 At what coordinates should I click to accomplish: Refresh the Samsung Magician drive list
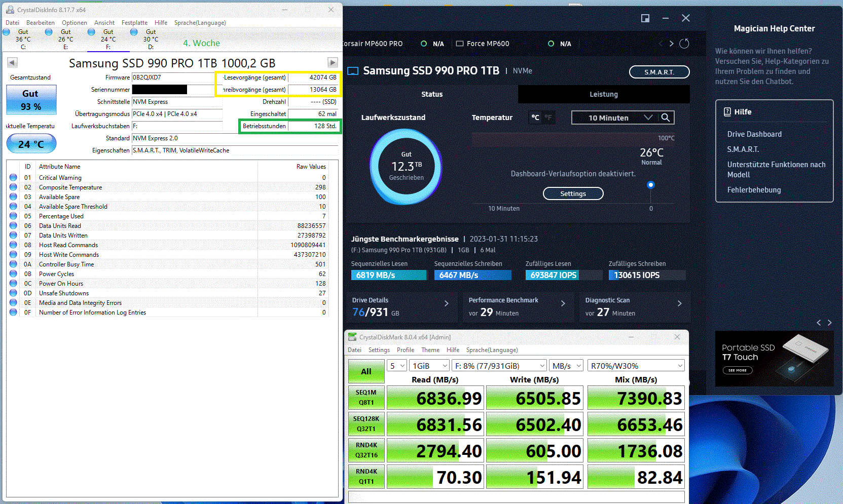click(684, 44)
